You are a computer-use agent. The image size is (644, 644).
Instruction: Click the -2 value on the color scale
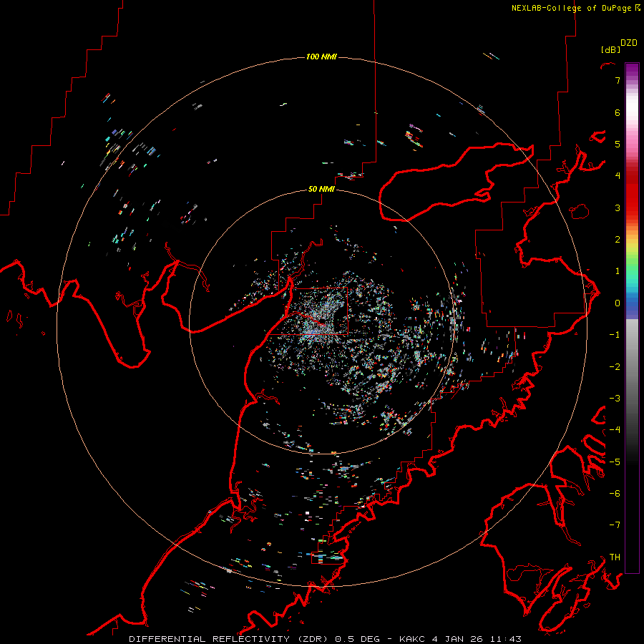coord(615,367)
